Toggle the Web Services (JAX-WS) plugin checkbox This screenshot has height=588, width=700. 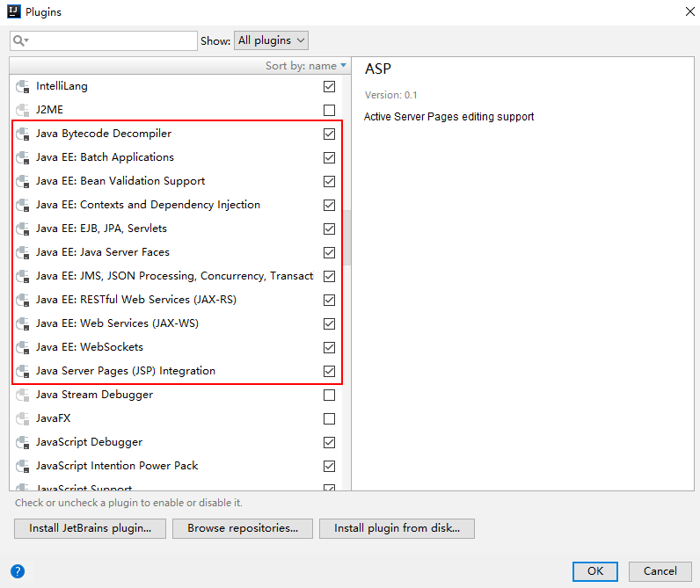[329, 323]
